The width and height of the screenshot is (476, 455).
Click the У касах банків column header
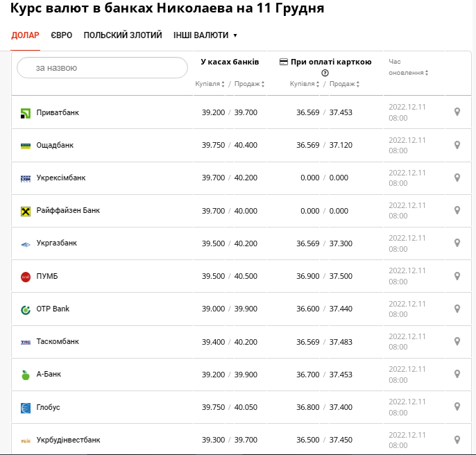[230, 62]
